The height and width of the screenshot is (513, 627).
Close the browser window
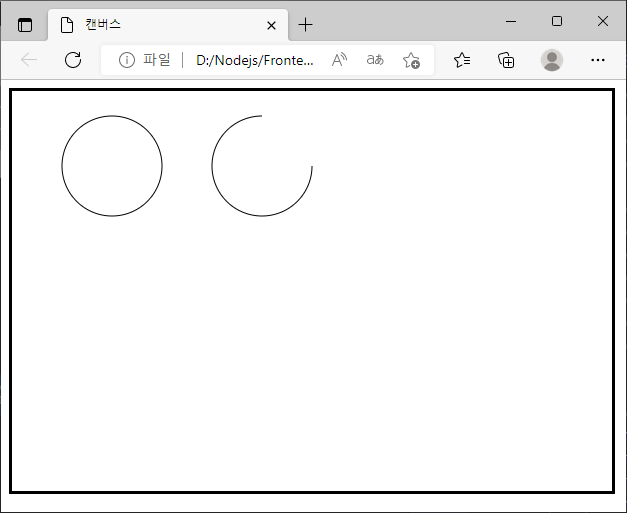pyautogui.click(x=603, y=21)
